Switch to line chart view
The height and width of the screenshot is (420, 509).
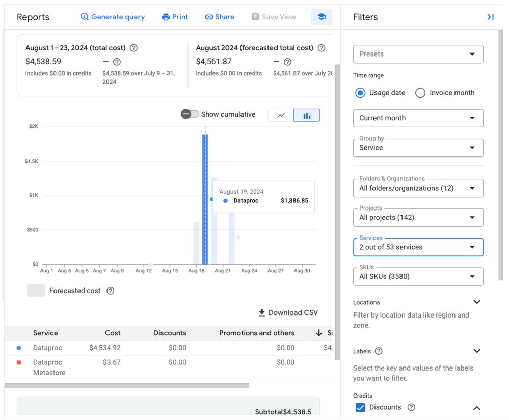coord(281,115)
